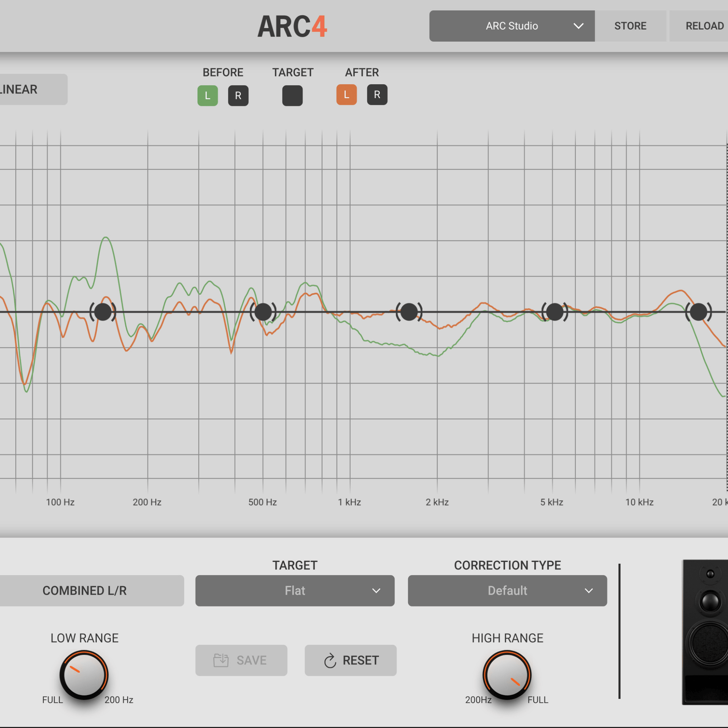Click the 2 kHz frequency axis label
The height and width of the screenshot is (728, 728).
pyautogui.click(x=437, y=502)
